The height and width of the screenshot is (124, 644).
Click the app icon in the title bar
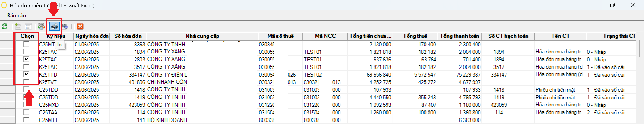(4, 5)
